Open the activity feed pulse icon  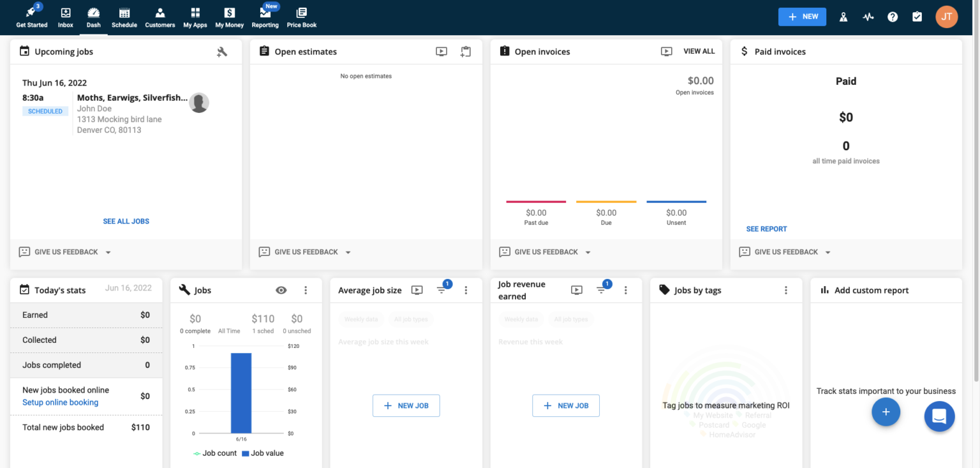click(x=868, y=17)
